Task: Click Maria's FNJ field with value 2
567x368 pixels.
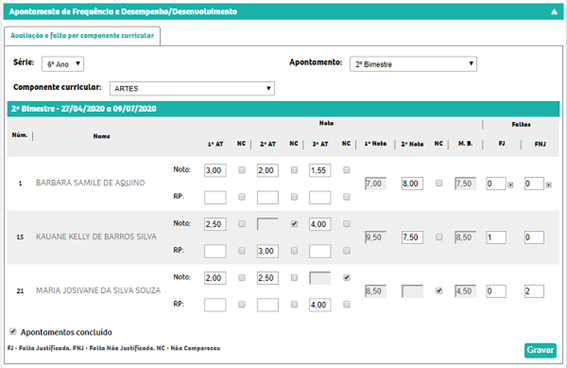Action: click(x=534, y=291)
